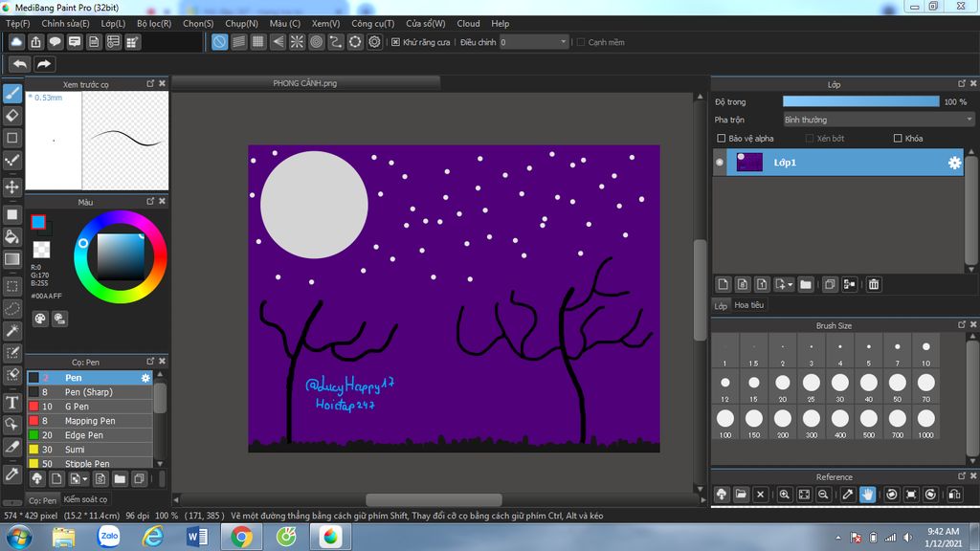
Task: Open Pen brush settings gear
Action: [x=145, y=378]
